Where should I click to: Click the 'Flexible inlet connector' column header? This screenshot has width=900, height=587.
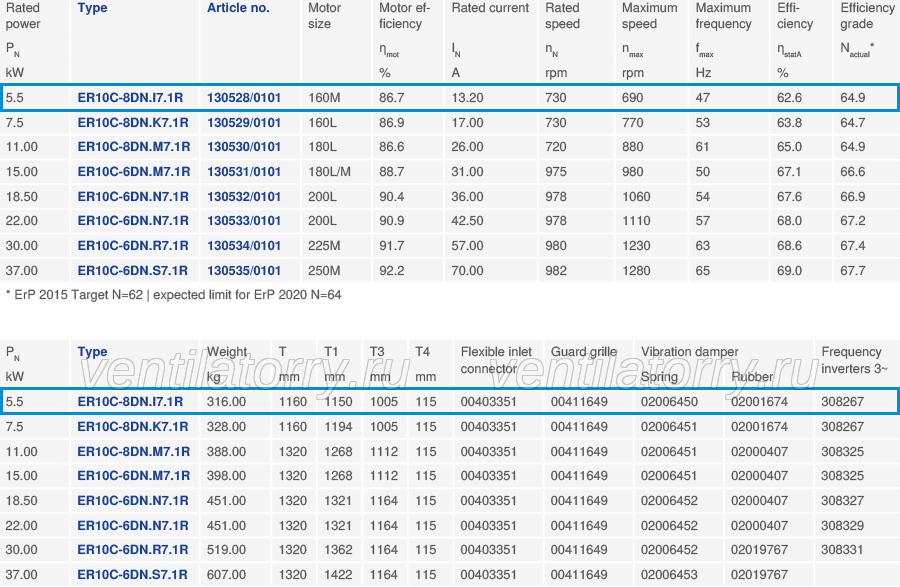496,360
